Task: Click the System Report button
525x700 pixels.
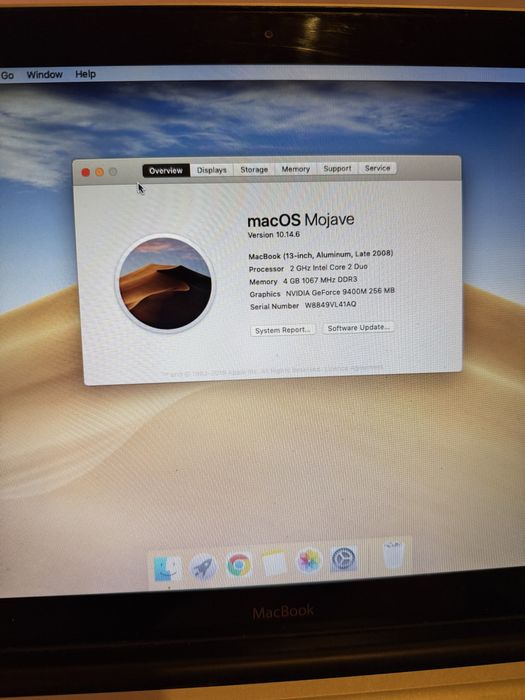Action: click(283, 330)
